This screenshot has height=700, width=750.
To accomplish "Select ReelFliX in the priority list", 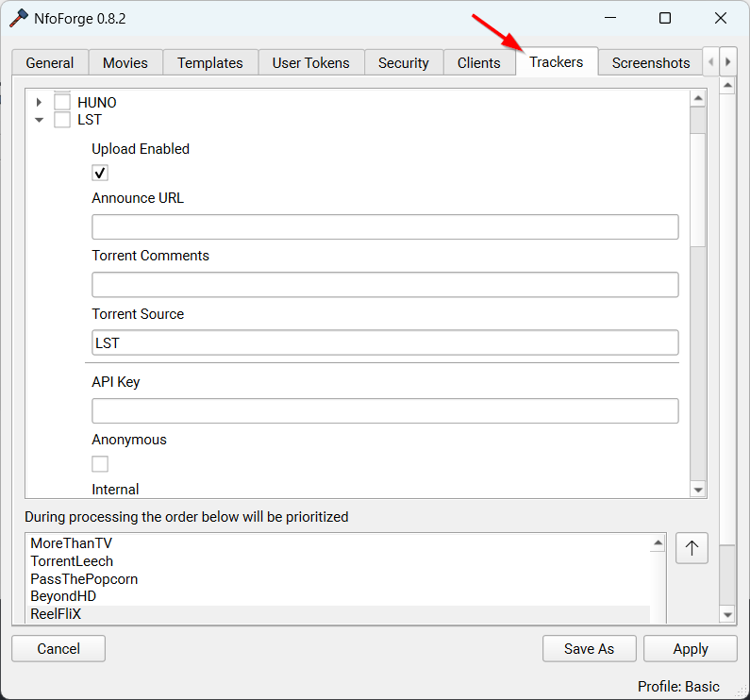I will 56,614.
